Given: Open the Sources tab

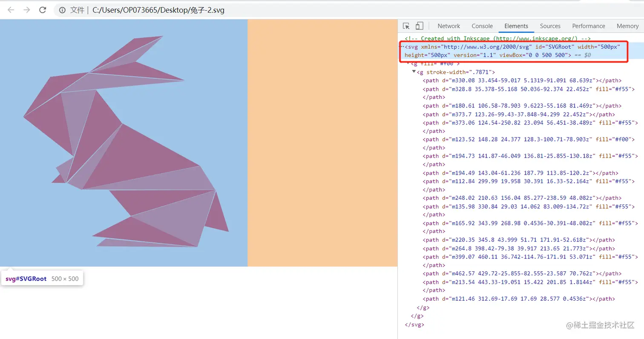Looking at the screenshot, I should click(x=550, y=26).
